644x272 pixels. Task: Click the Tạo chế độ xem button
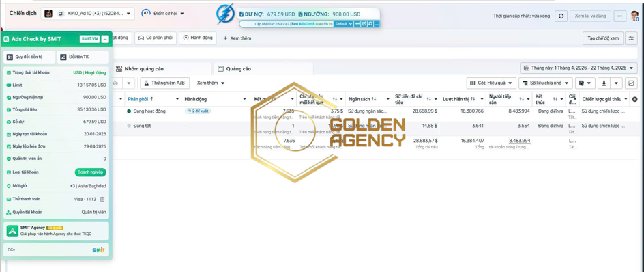coord(603,38)
